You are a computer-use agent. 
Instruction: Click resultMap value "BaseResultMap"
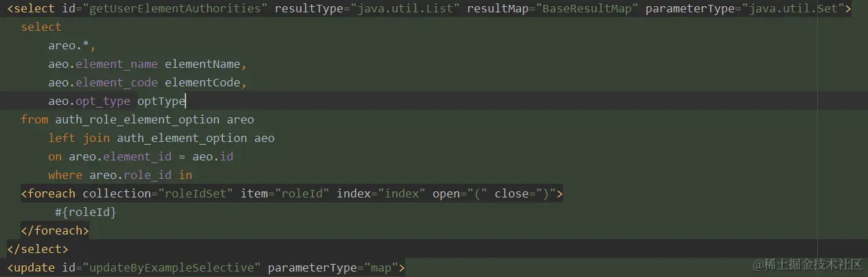[587, 8]
